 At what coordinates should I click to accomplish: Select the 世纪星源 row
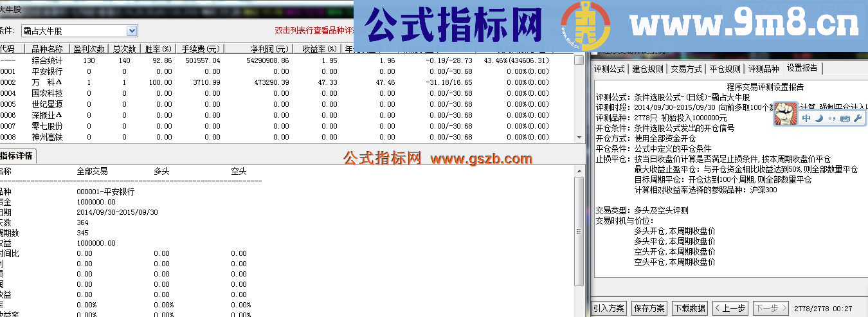pos(287,104)
